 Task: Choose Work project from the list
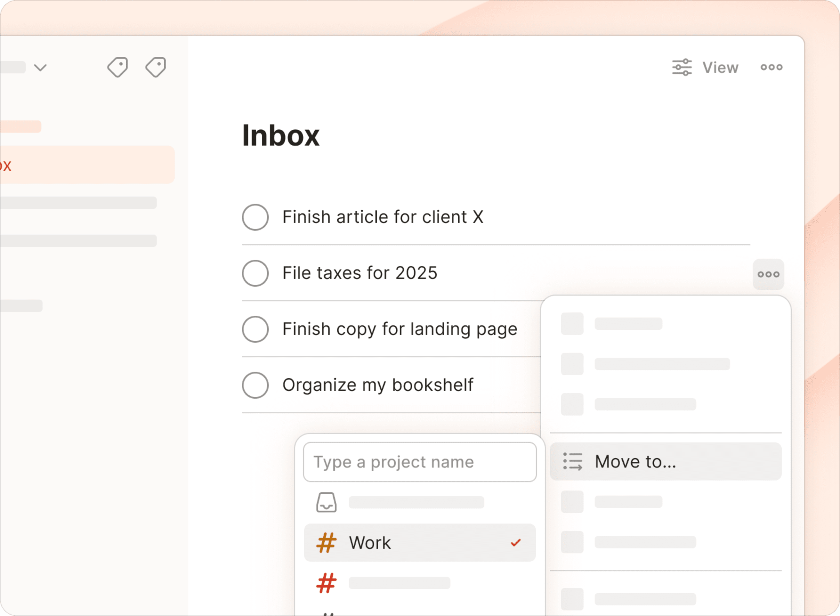pyautogui.click(x=370, y=543)
